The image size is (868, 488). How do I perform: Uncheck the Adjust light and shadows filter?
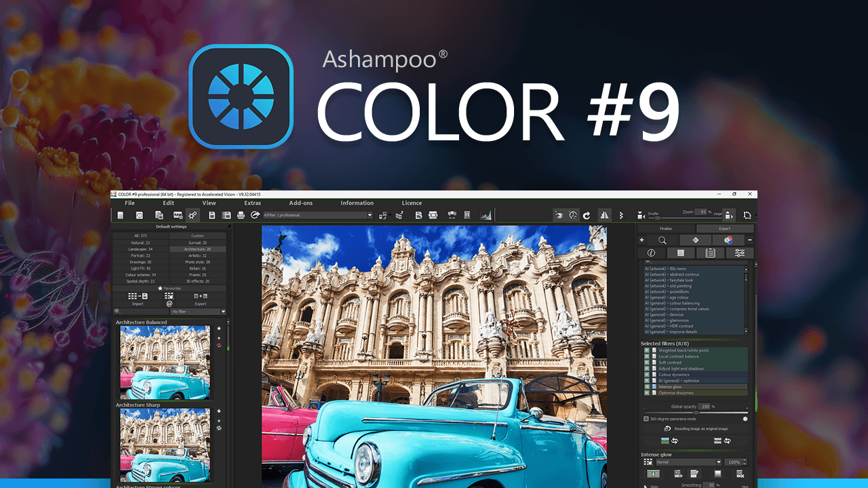pos(647,369)
